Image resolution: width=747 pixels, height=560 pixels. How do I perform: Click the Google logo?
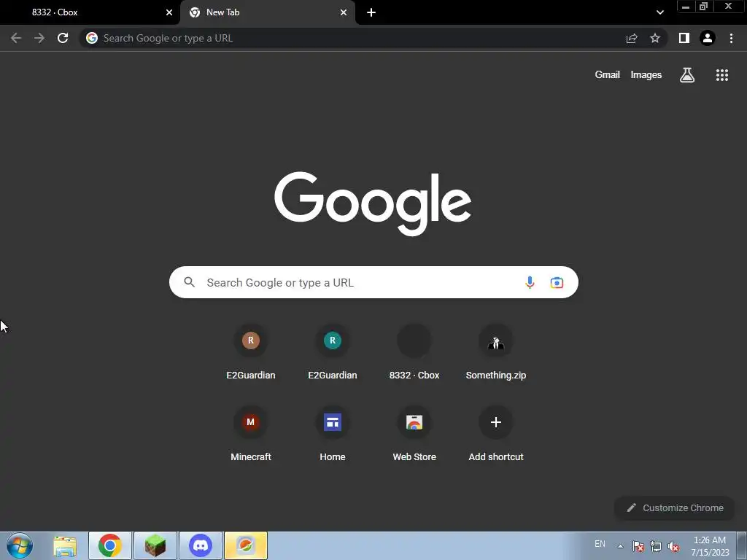click(x=373, y=204)
